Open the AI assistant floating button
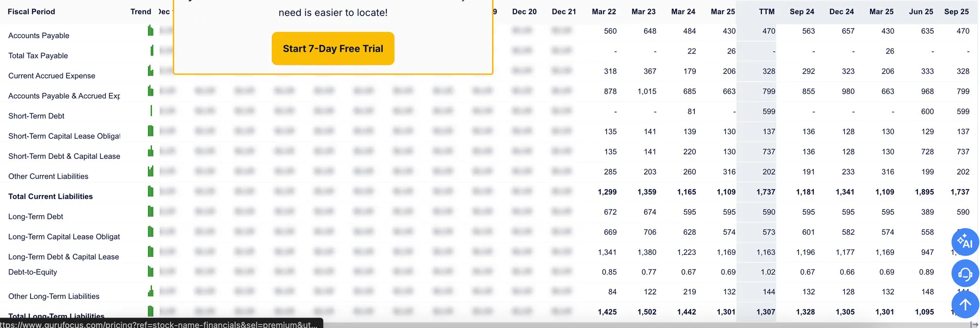This screenshot has width=980, height=328. point(965,242)
